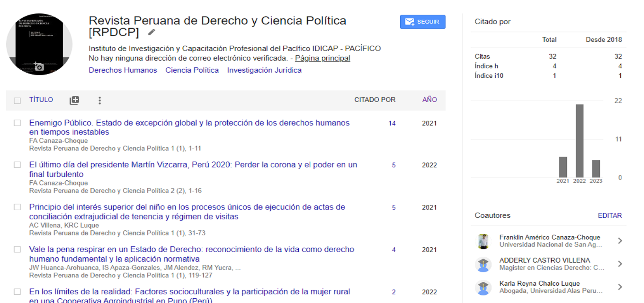Sort articles by AÑO column header
The height and width of the screenshot is (303, 644).
click(429, 100)
